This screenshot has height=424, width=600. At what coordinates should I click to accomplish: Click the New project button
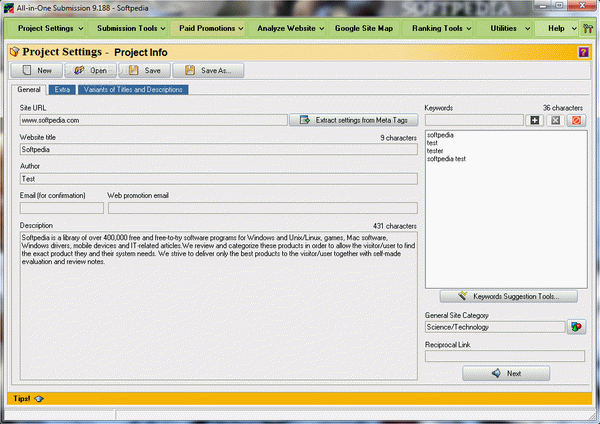pos(37,70)
